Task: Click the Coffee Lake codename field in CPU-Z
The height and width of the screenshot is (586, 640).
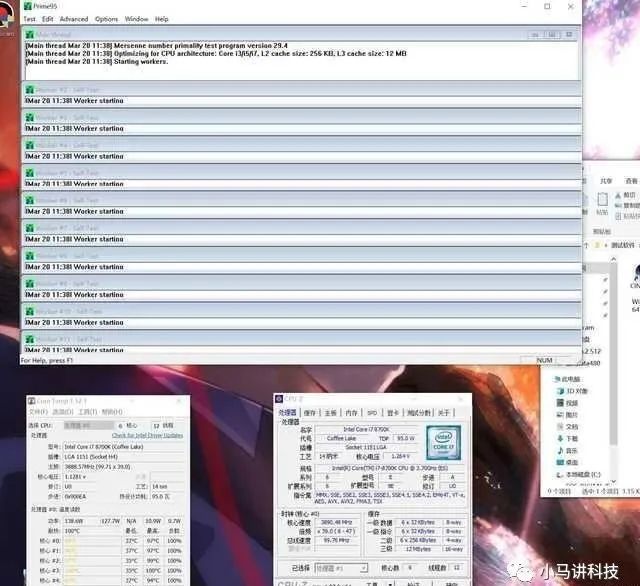Action: tap(342, 438)
